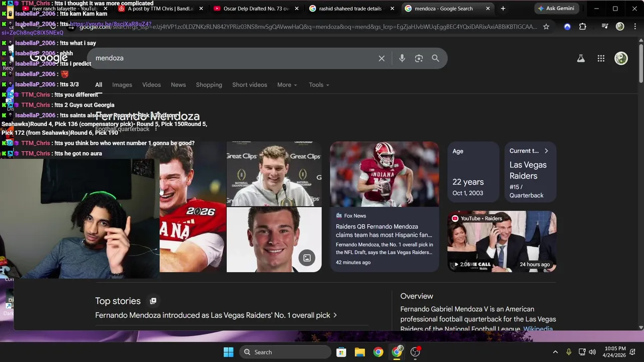Open image gallery icon on headshot
The height and width of the screenshot is (362, 644).
click(306, 258)
